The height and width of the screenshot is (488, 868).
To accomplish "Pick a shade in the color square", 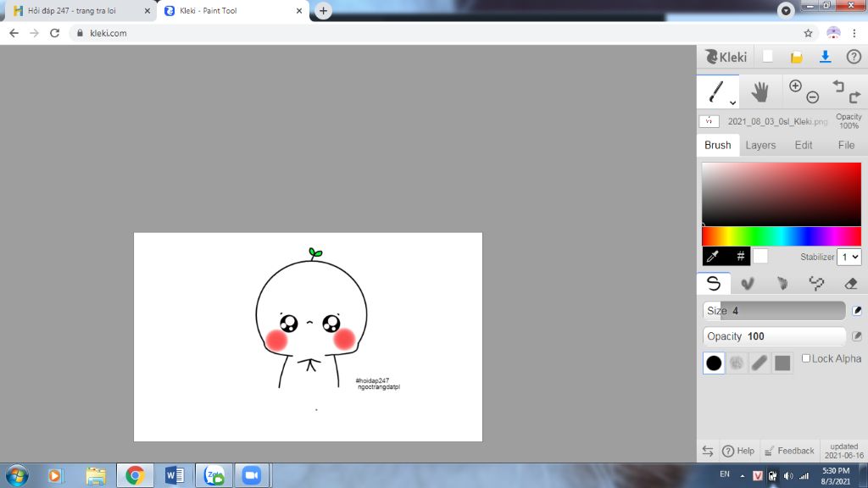I will click(782, 194).
